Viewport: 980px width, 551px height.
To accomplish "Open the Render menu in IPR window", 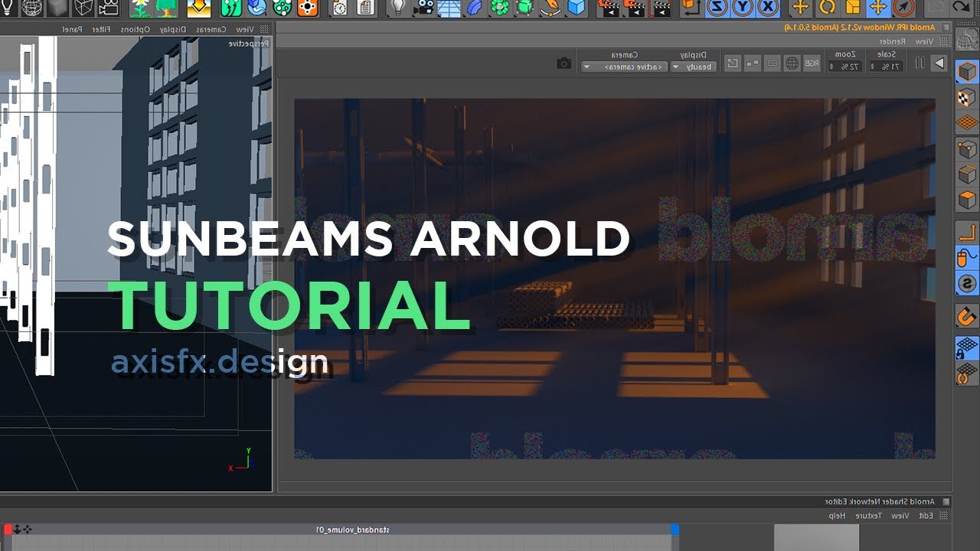I will click(x=893, y=41).
